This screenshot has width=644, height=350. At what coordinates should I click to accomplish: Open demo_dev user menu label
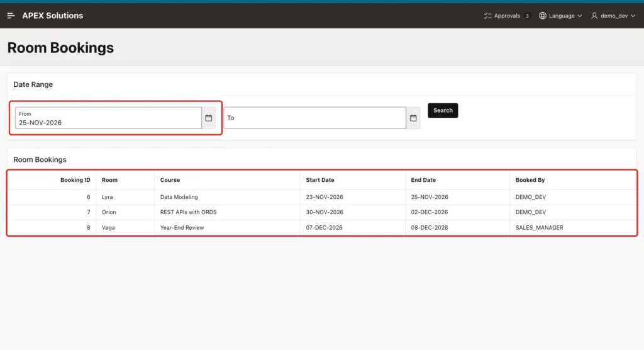614,16
